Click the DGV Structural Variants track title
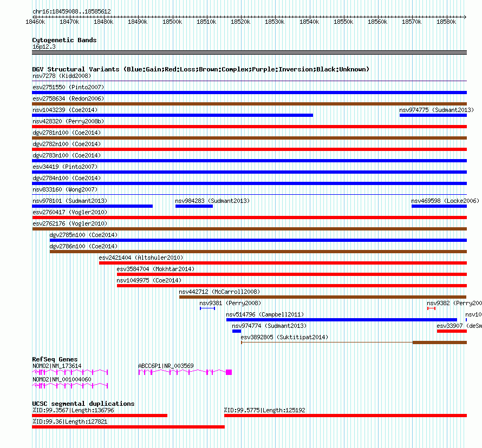Viewport: 482px width, 448px height. pyautogui.click(x=201, y=69)
